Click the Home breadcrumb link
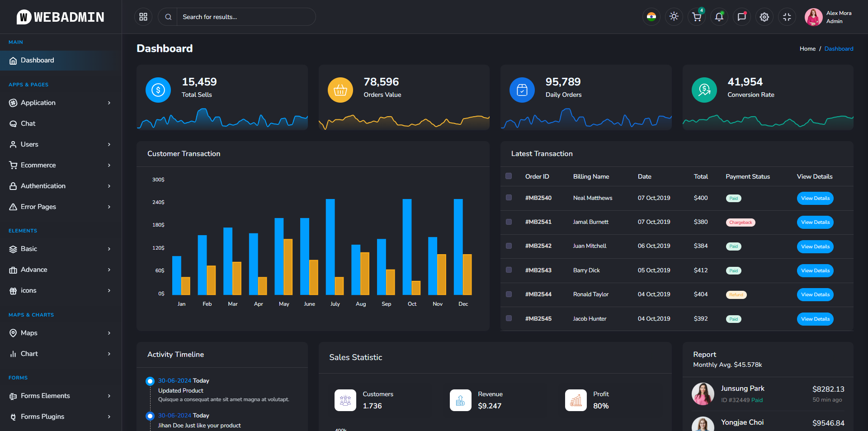Screen dimensions: 868x431 (x=807, y=49)
